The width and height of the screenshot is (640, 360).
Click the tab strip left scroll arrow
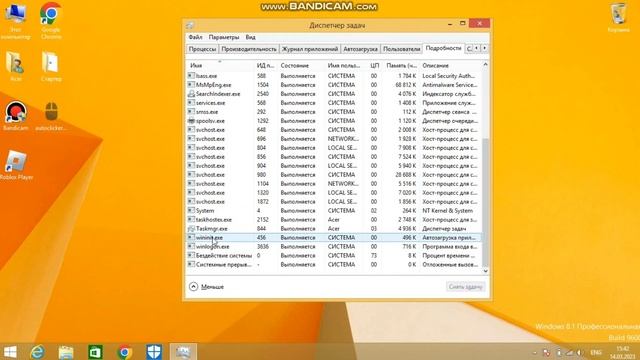pos(476,49)
